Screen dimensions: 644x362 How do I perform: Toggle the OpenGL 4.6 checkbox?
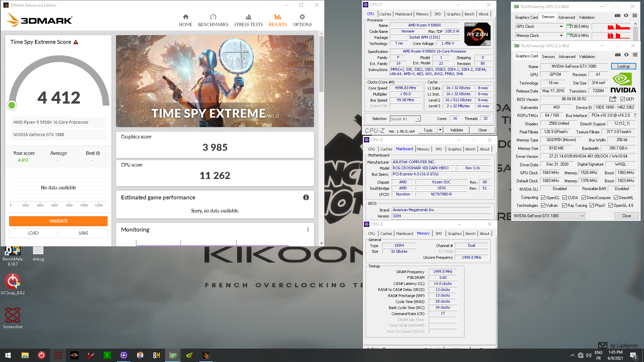[610, 205]
